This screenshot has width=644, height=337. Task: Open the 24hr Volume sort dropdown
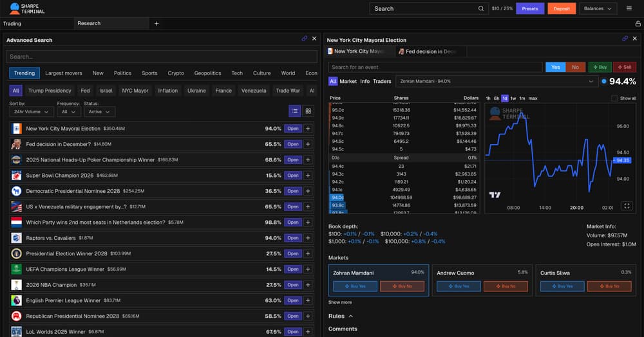click(x=31, y=112)
